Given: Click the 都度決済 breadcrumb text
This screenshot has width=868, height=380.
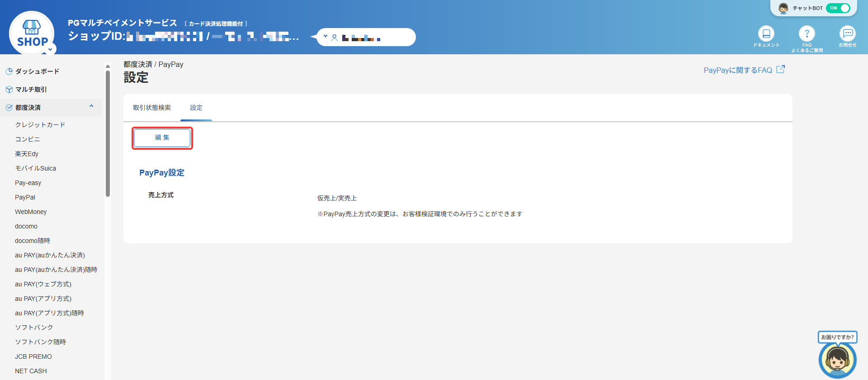Looking at the screenshot, I should coord(138,64).
